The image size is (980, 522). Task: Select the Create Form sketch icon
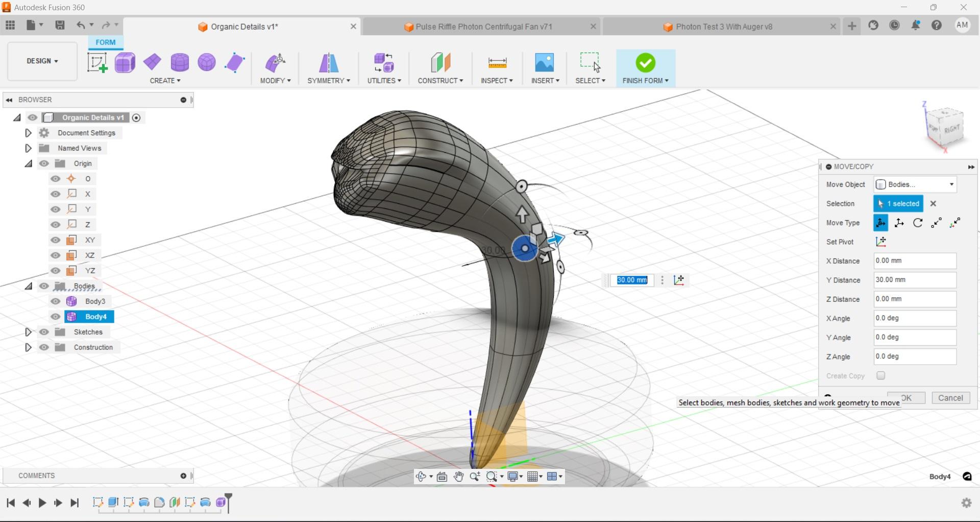pos(97,63)
